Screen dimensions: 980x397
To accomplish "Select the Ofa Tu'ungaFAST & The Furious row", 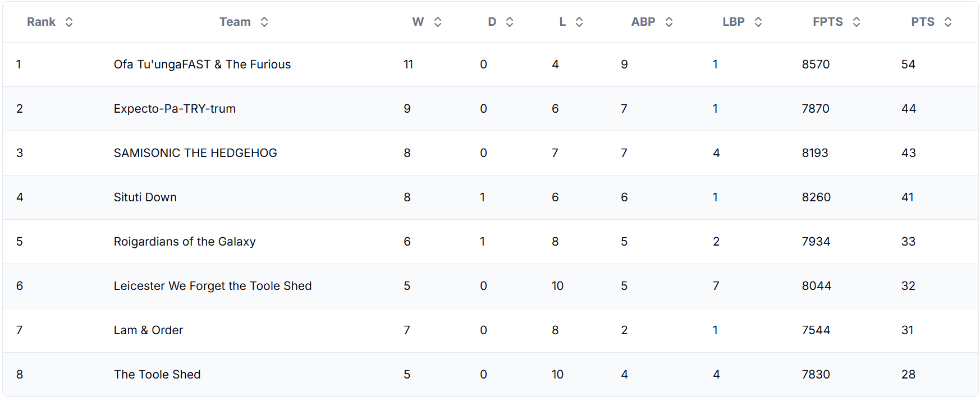I will 491,64.
